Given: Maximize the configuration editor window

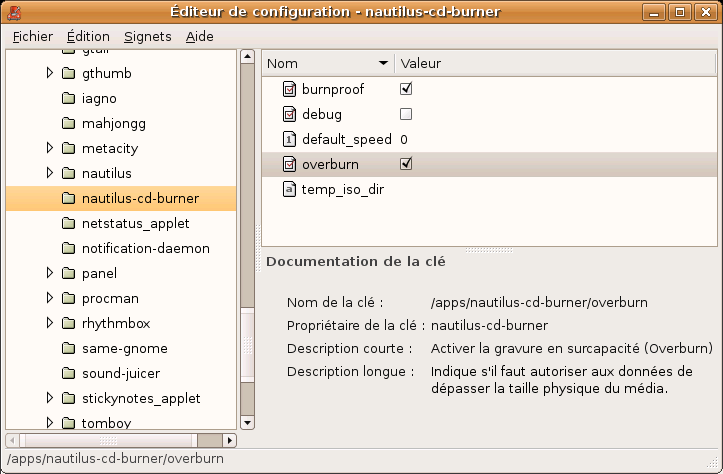Looking at the screenshot, I should coord(680,12).
